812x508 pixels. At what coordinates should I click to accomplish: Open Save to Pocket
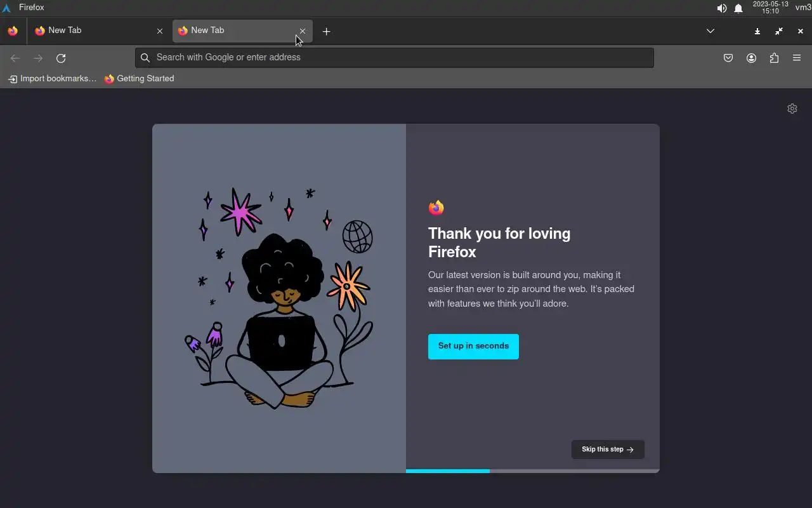(728, 58)
